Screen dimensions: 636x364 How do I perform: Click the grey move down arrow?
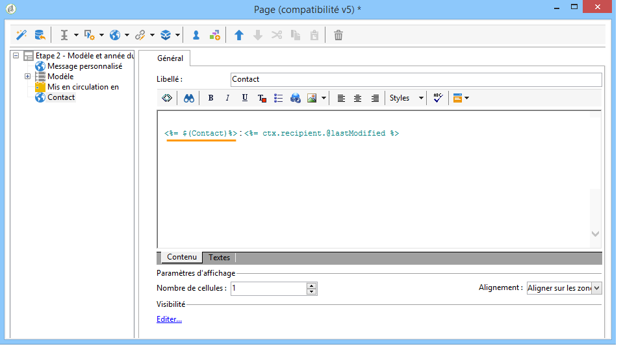(x=257, y=35)
